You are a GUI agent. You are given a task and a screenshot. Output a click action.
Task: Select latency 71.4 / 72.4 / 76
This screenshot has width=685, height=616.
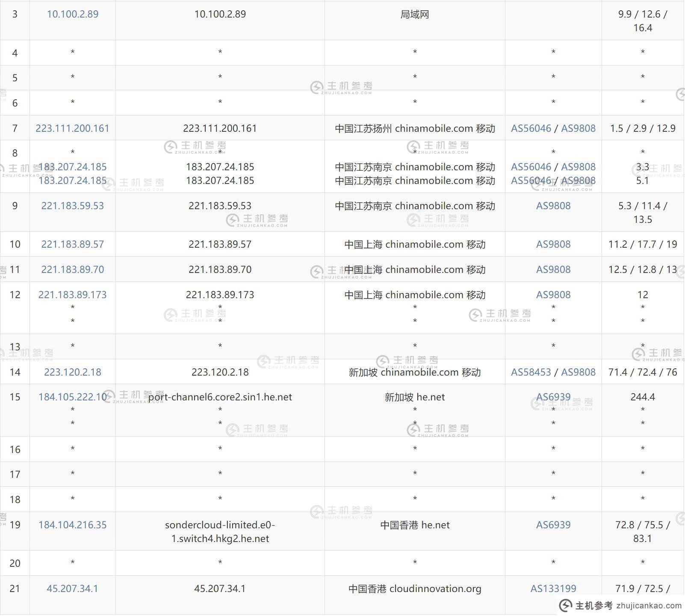pyautogui.click(x=643, y=372)
